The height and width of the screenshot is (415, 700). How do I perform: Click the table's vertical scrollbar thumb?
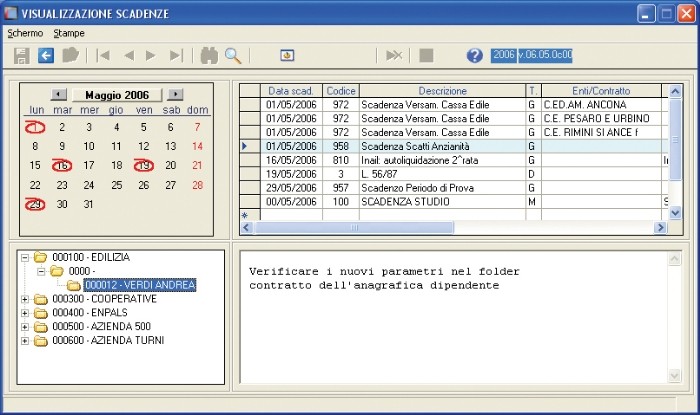pos(675,140)
